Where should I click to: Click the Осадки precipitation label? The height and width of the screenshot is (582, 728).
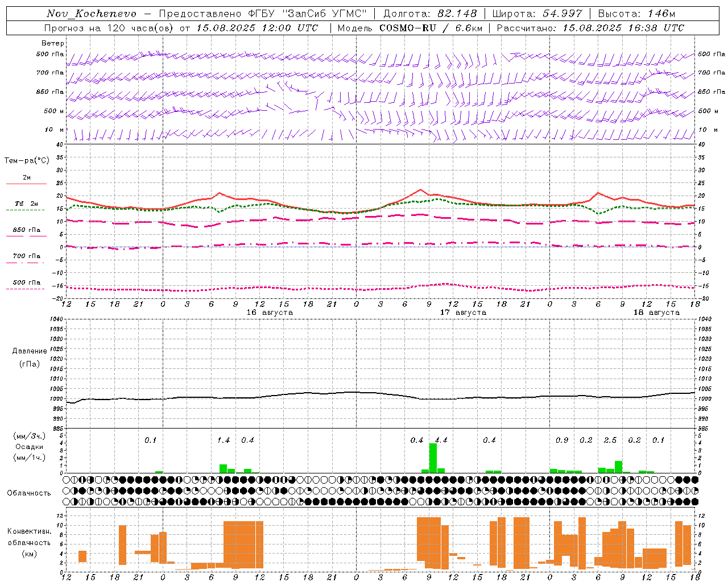click(29, 447)
